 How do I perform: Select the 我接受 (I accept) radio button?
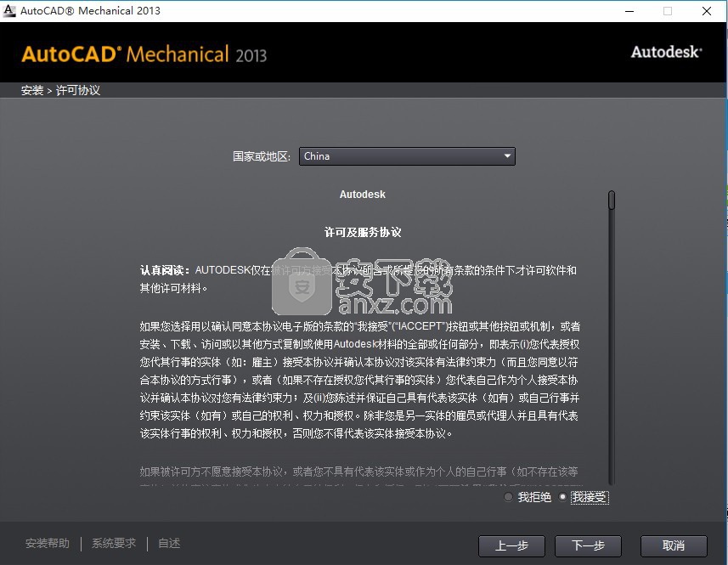point(562,497)
